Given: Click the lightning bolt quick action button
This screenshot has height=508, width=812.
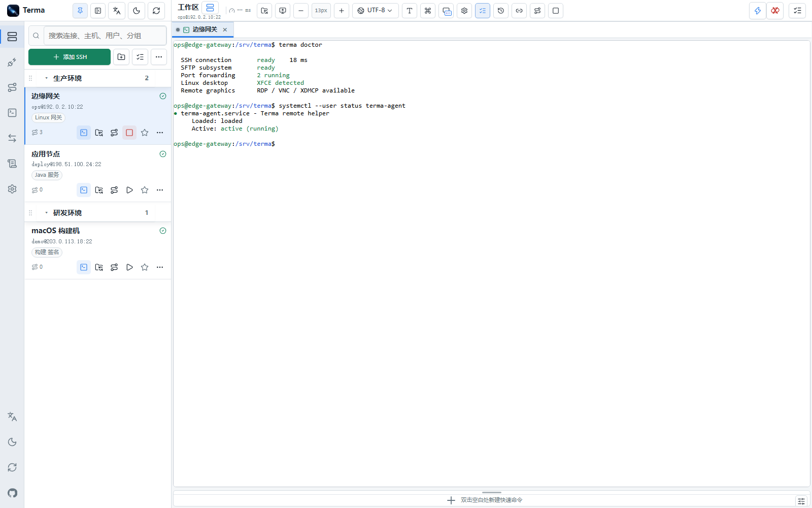Looking at the screenshot, I should tap(758, 11).
